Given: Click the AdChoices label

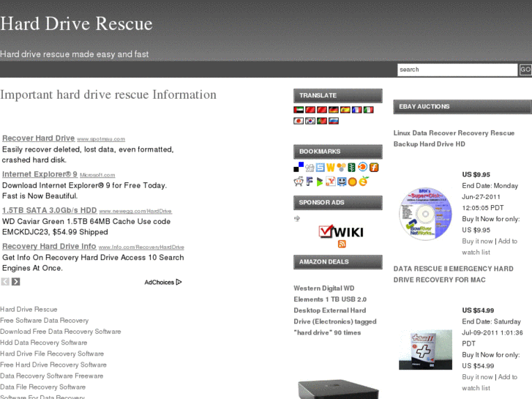Looking at the screenshot, I should [x=159, y=282].
